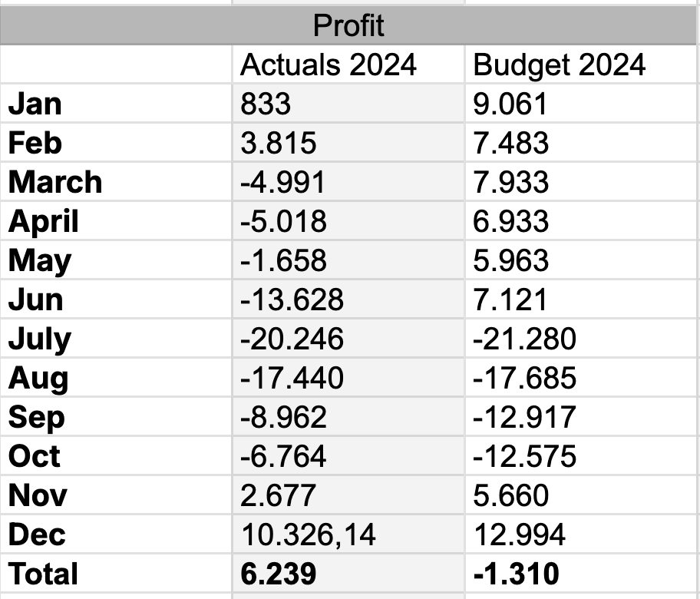Click the Jun actuals cell showing -13.628
Image resolution: width=700 pixels, height=599 pixels.
click(347, 299)
